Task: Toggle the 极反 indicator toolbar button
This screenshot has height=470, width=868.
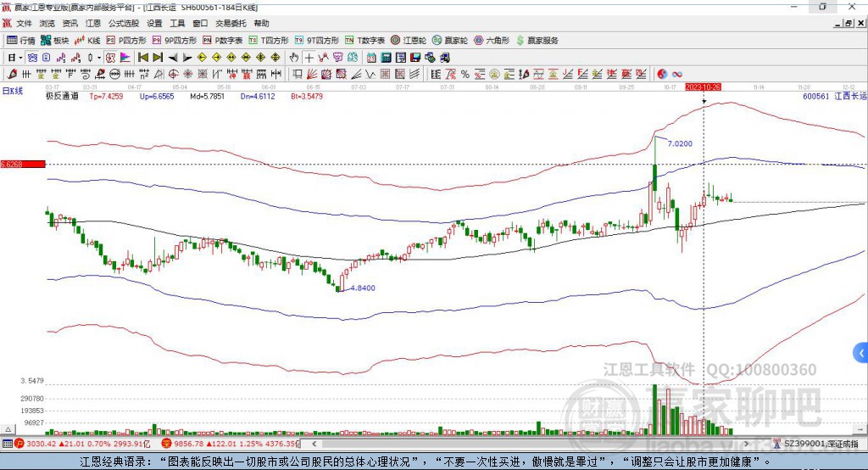Action: click(x=110, y=58)
